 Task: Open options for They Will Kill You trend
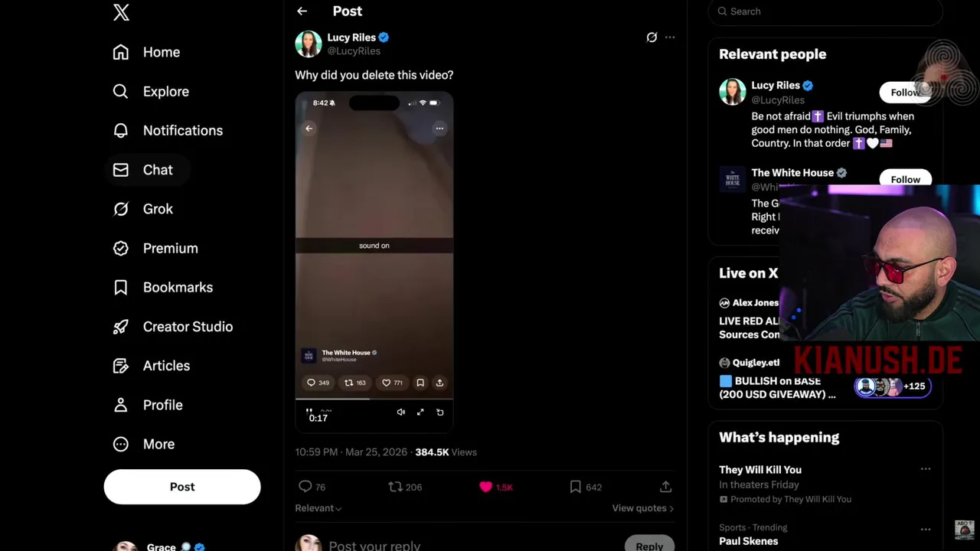[x=926, y=469]
